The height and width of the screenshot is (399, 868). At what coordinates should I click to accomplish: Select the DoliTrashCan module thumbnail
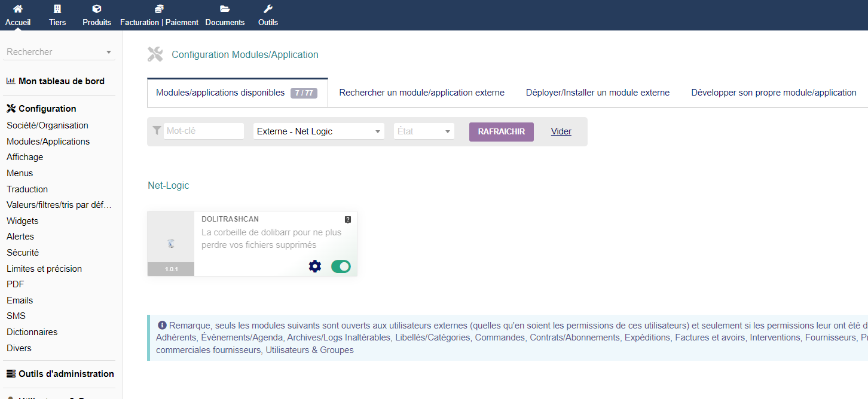pyautogui.click(x=171, y=244)
